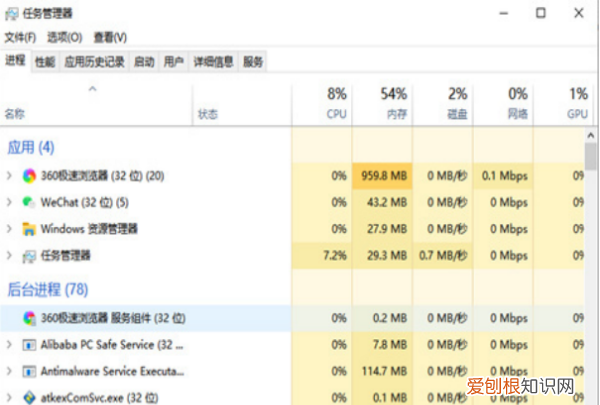The height and width of the screenshot is (405, 600).
Task: Switch to the 详细信息 tab
Action: tap(213, 61)
